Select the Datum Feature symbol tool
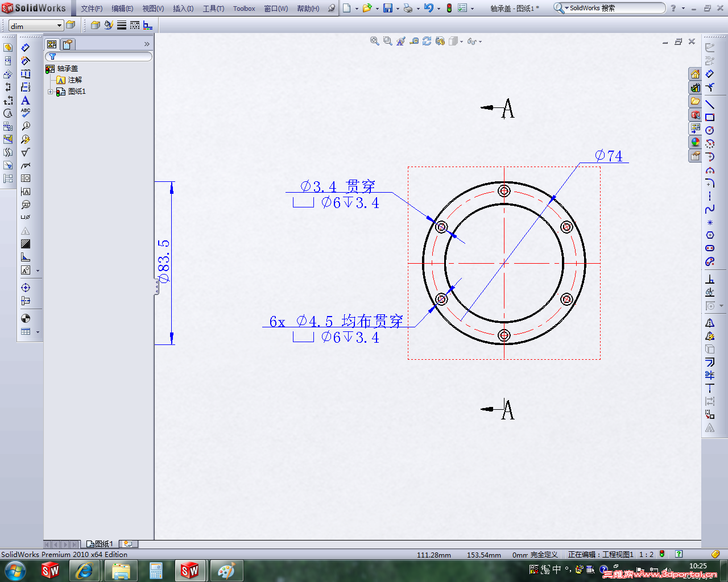 pyautogui.click(x=26, y=192)
